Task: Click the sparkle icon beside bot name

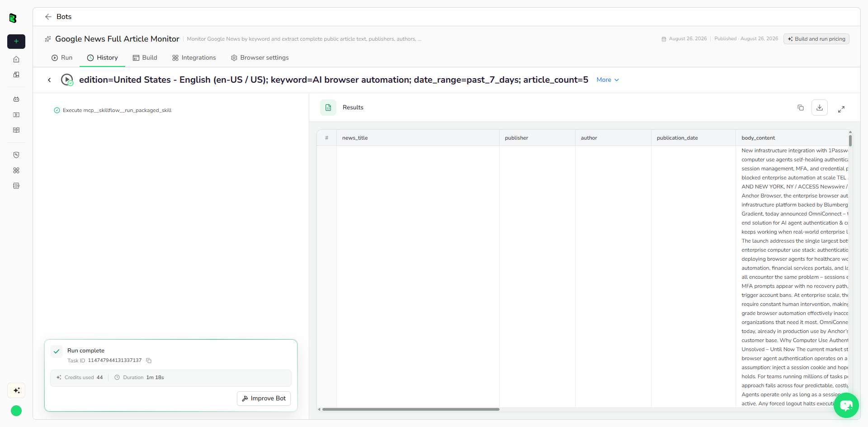Action: pyautogui.click(x=48, y=39)
